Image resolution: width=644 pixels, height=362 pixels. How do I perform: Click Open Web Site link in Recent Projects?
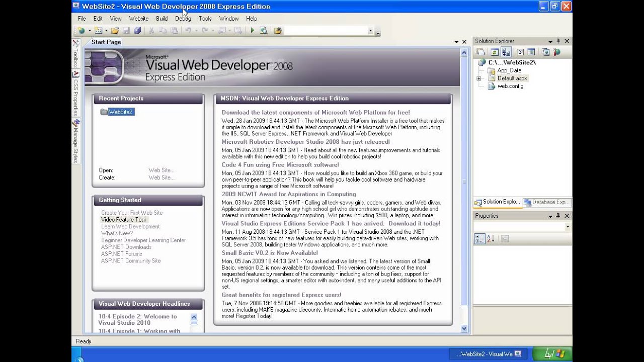click(x=161, y=170)
